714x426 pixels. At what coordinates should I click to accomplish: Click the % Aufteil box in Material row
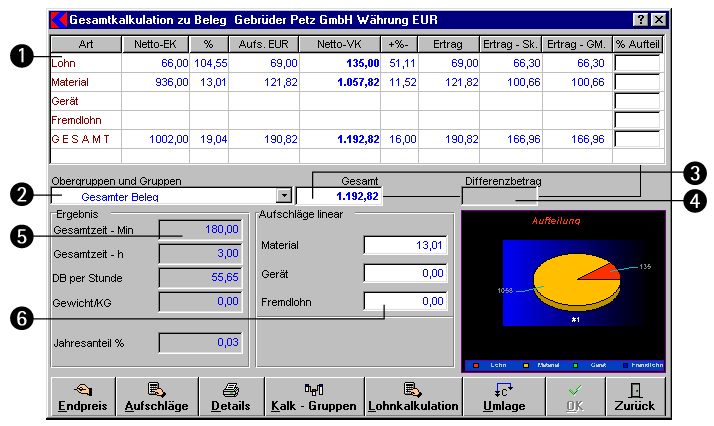click(637, 82)
